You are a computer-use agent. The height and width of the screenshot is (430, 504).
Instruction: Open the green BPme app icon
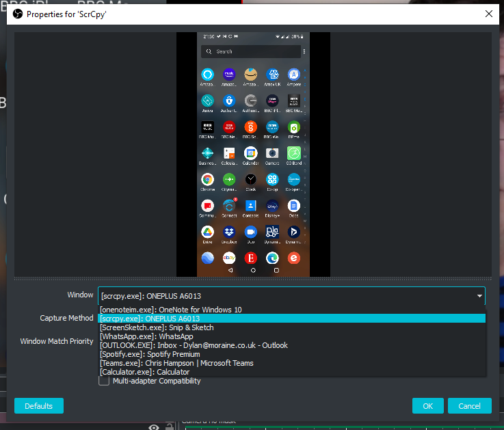point(294,127)
